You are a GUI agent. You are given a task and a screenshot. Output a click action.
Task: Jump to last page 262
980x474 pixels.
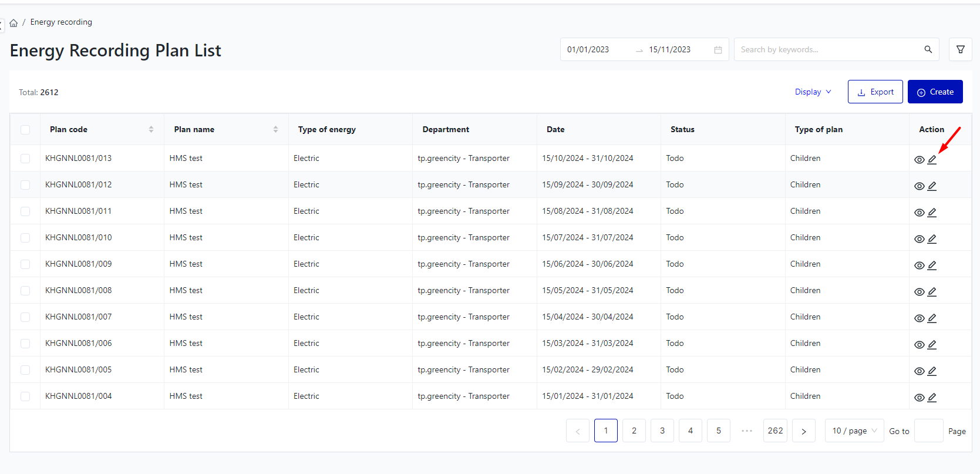coord(775,431)
